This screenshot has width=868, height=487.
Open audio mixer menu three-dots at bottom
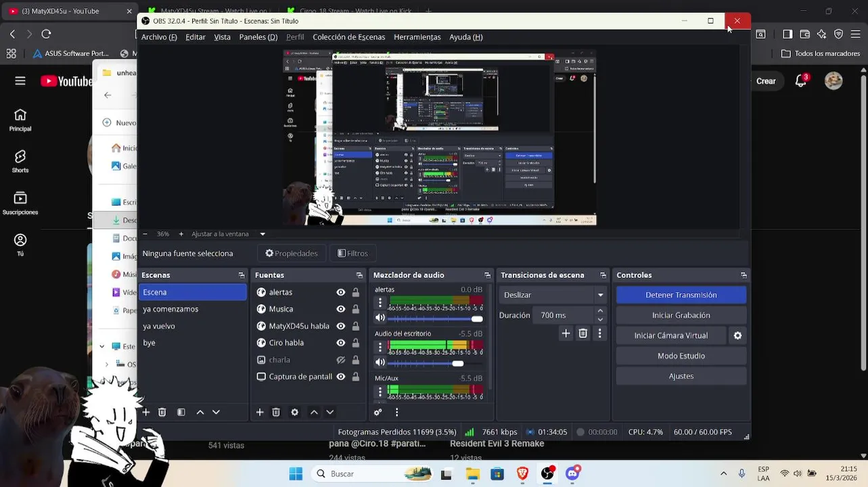pos(397,412)
